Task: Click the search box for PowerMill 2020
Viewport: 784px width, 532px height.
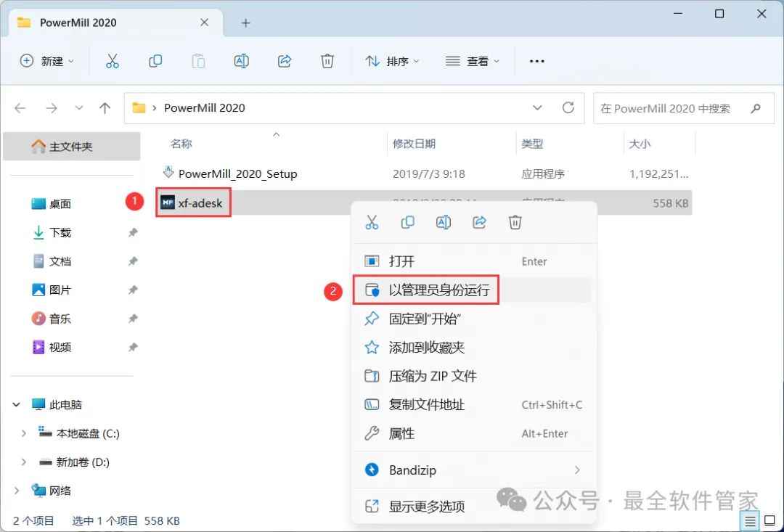Action: pos(684,108)
